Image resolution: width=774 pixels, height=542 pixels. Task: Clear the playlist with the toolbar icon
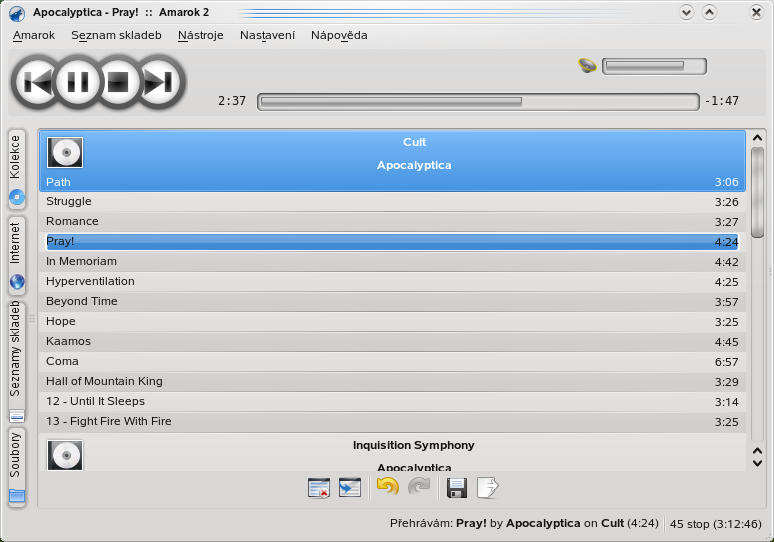click(319, 488)
